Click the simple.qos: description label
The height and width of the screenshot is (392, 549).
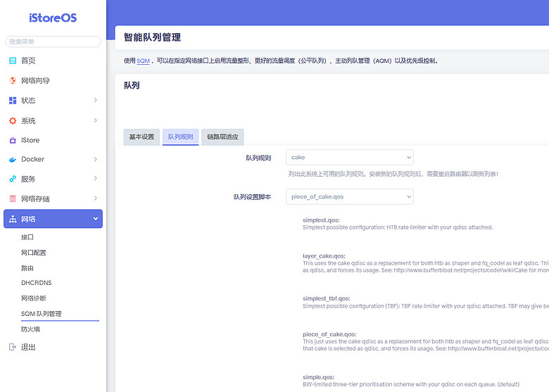coord(319,377)
